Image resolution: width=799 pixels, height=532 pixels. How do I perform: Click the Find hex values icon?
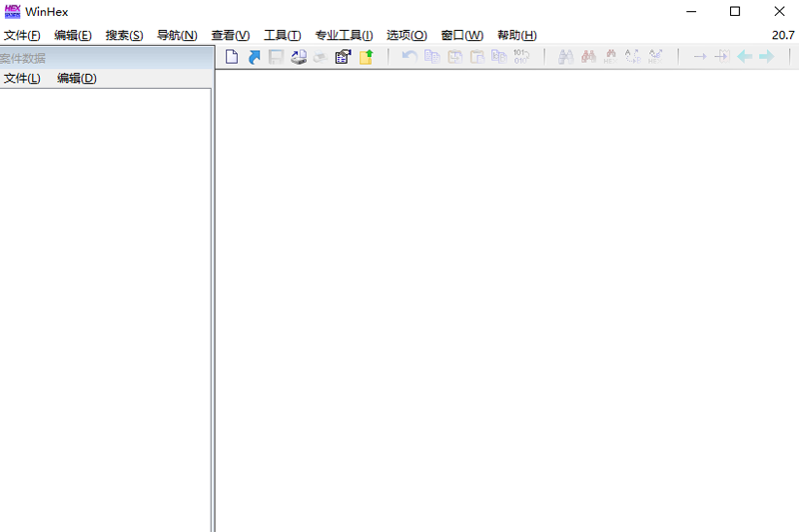coord(610,57)
